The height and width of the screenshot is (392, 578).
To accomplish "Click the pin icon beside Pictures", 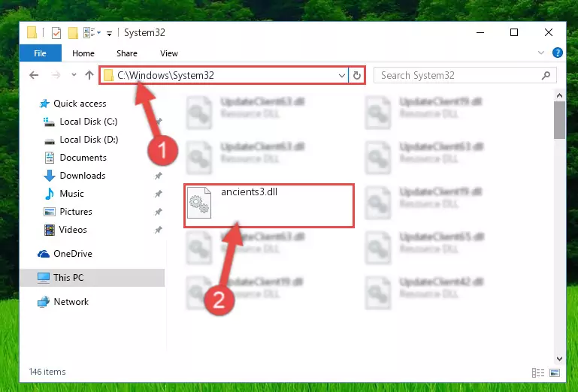I will point(158,212).
